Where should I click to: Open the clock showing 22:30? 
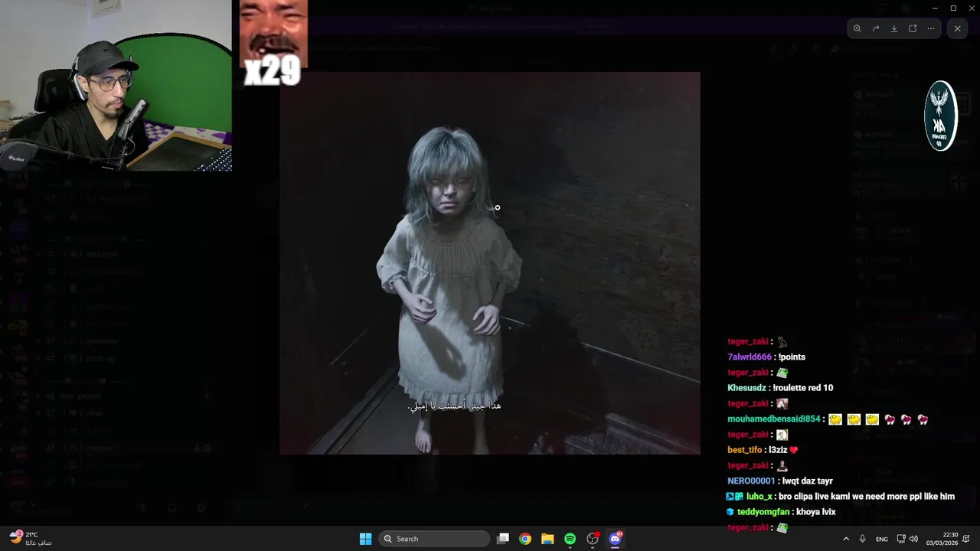pos(942,539)
